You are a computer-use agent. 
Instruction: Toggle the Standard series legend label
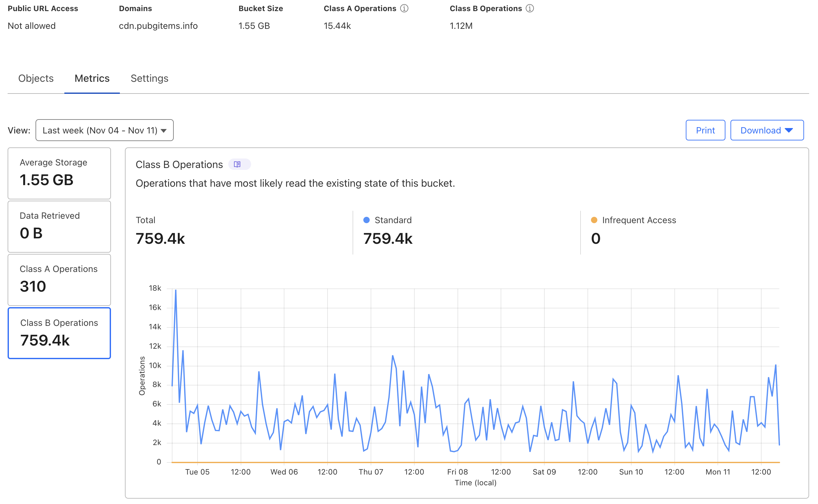[393, 220]
